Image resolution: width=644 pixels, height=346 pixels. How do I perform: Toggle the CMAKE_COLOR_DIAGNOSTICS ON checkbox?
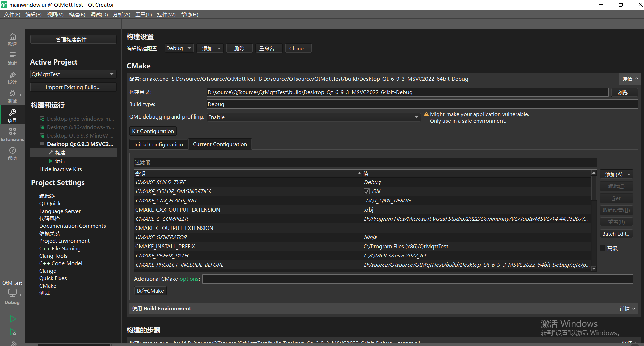366,192
